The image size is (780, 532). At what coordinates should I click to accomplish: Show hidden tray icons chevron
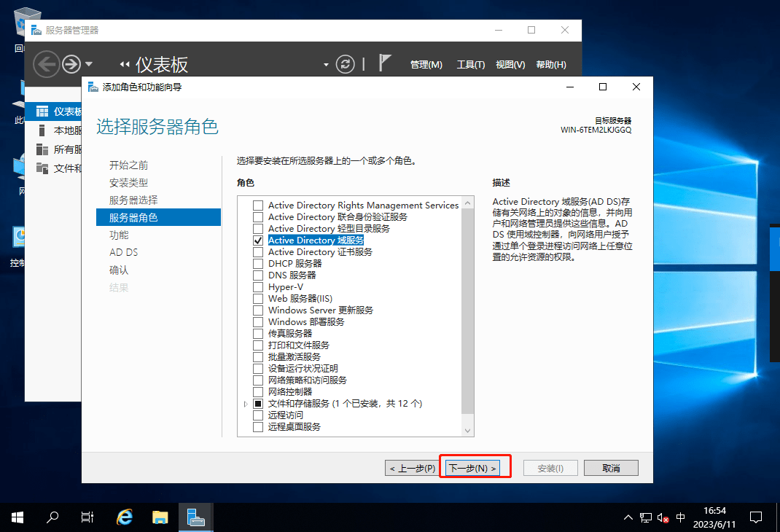pos(628,517)
